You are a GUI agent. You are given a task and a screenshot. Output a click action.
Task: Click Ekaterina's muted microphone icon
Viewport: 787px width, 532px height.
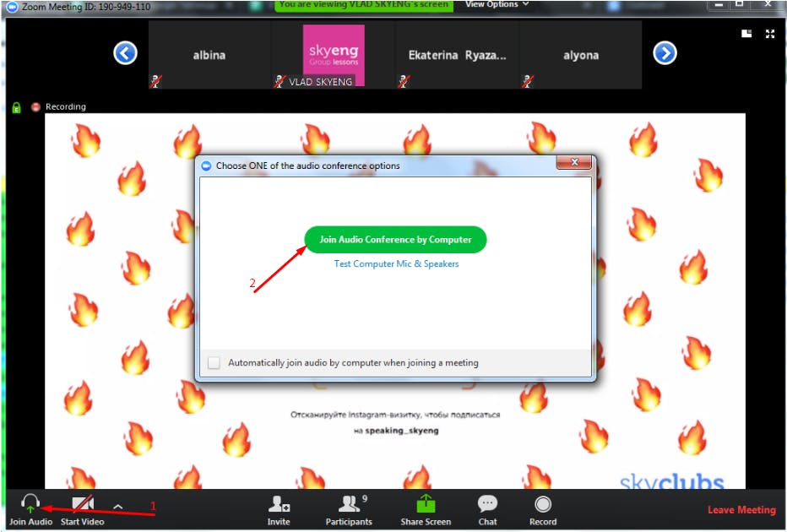[x=404, y=81]
